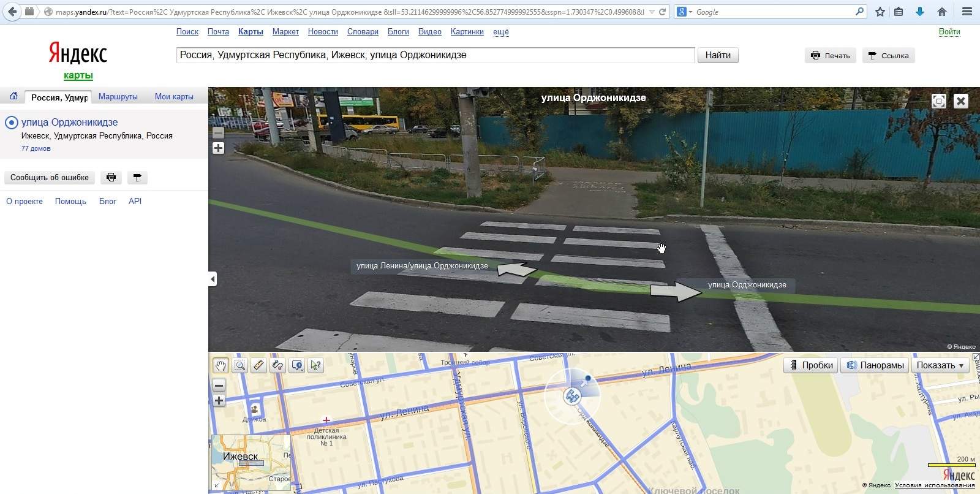Click the карты logo link
This screenshot has height=494, width=980.
pyautogui.click(x=78, y=75)
